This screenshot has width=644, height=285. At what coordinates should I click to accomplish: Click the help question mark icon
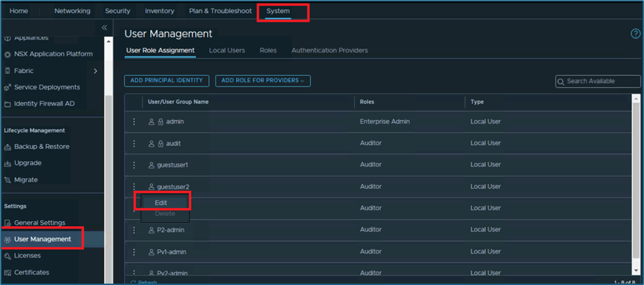point(636,34)
